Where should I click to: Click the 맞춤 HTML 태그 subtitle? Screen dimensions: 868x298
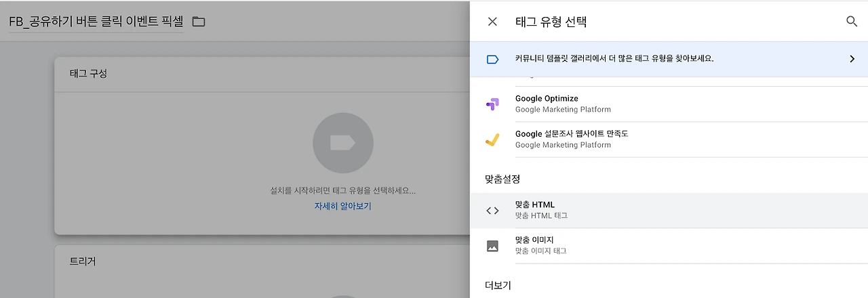pyautogui.click(x=541, y=215)
